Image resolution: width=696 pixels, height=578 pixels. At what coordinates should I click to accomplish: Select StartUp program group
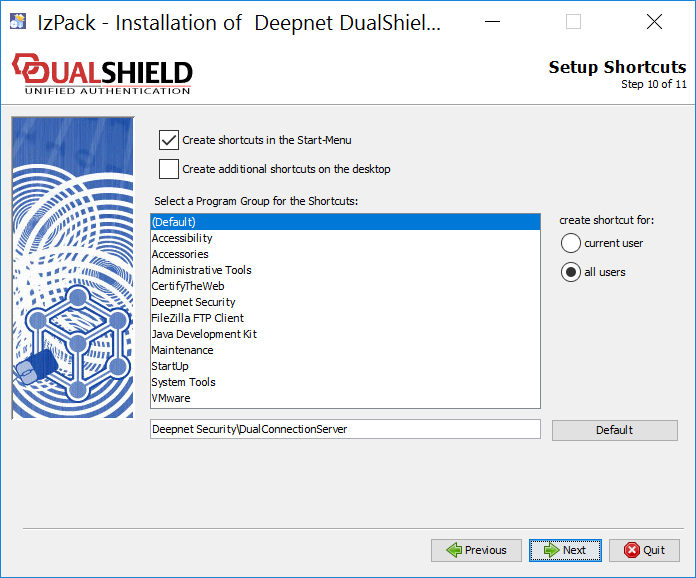[x=345, y=366]
